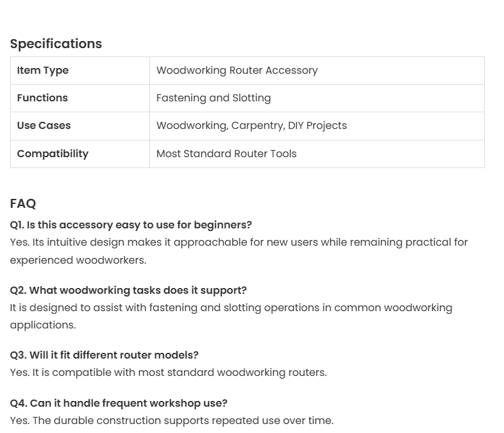
Task: Click the answer about standard woodworking routers
Action: coord(168,373)
